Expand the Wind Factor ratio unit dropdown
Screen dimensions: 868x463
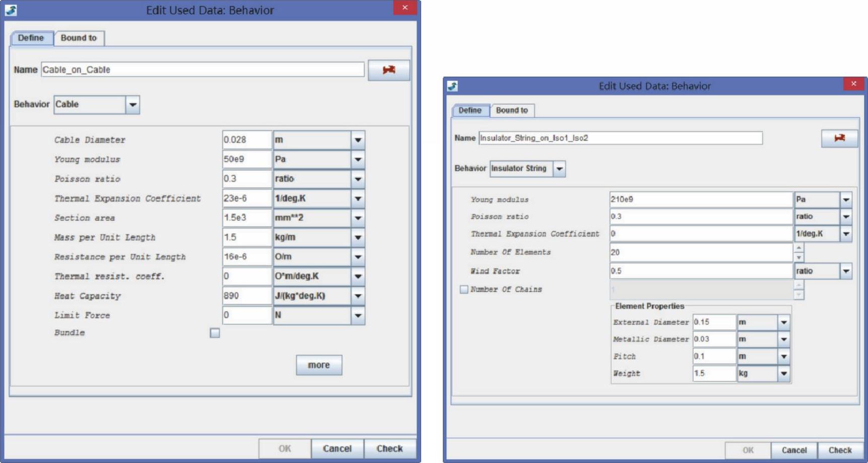point(846,271)
